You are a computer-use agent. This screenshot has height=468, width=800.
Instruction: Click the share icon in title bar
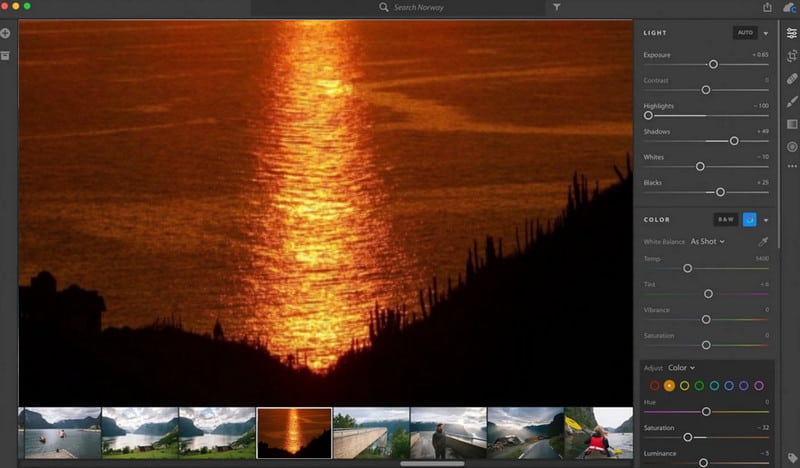click(767, 7)
